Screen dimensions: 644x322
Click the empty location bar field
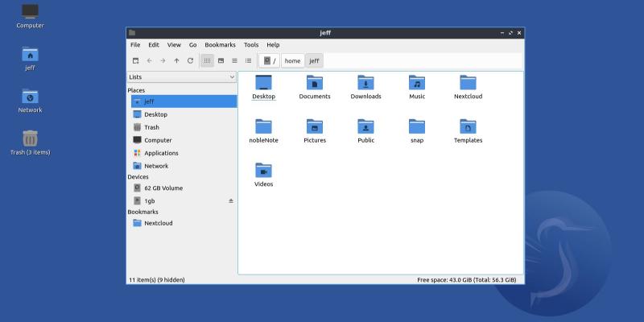423,61
